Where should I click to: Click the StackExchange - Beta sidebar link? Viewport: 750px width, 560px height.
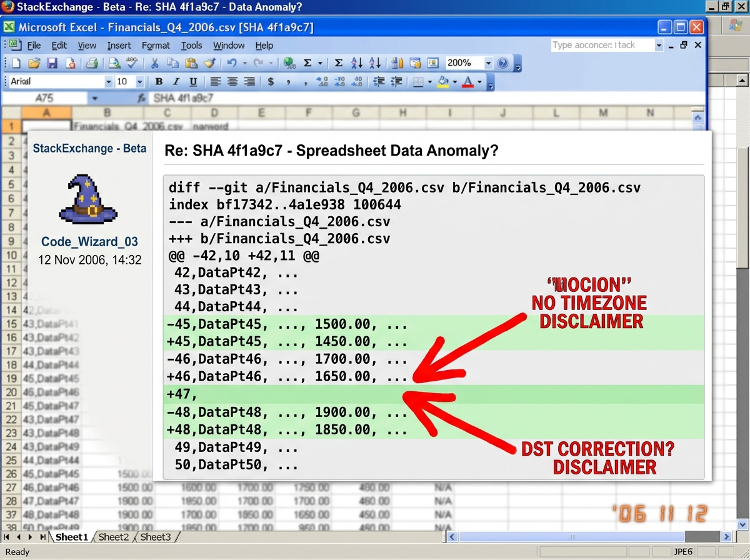coord(89,148)
